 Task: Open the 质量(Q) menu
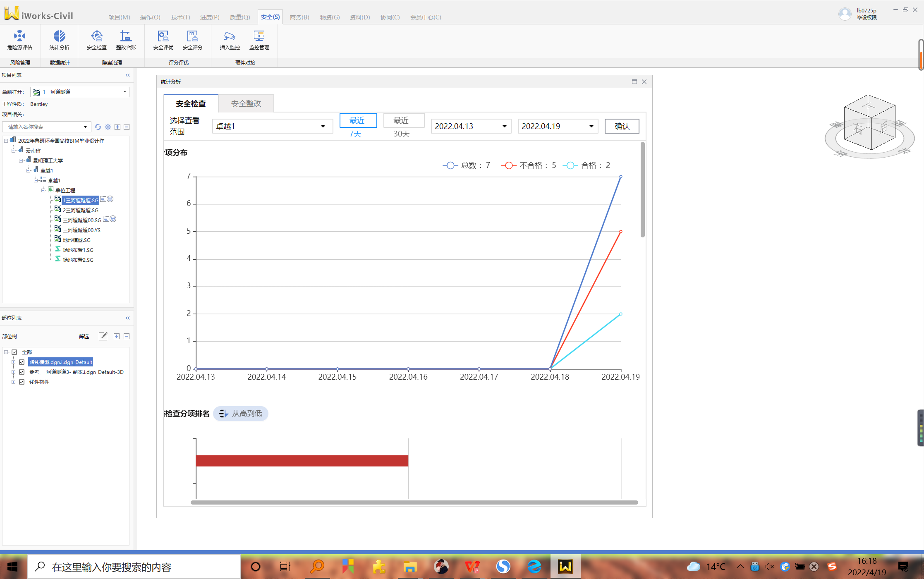240,17
